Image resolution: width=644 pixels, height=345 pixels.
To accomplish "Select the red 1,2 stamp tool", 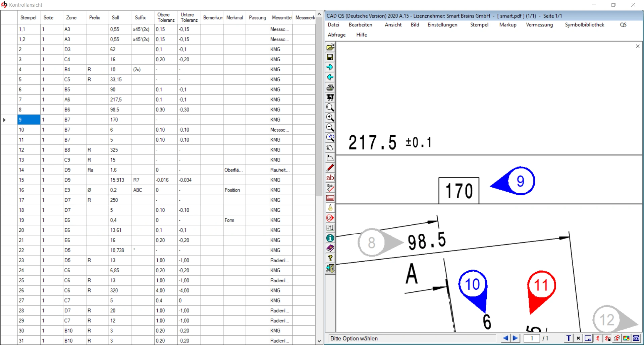I will pyautogui.click(x=330, y=218).
